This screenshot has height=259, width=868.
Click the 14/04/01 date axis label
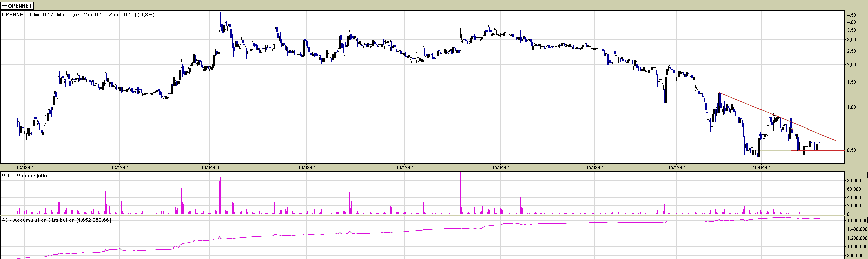point(209,167)
